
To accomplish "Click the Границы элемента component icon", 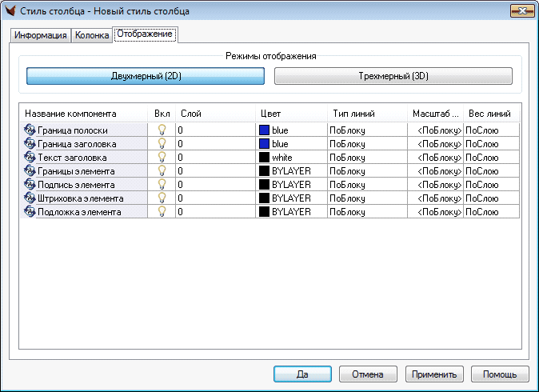I will [x=30, y=170].
